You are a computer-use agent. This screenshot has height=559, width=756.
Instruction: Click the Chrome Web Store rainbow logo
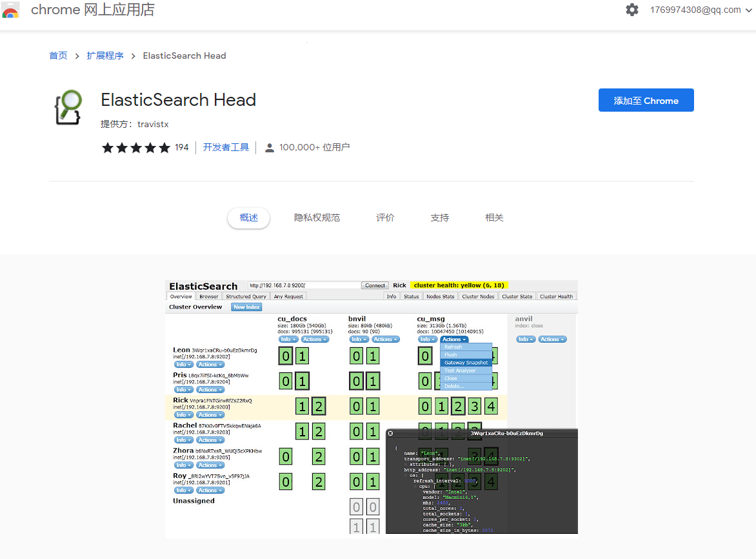coord(10,10)
